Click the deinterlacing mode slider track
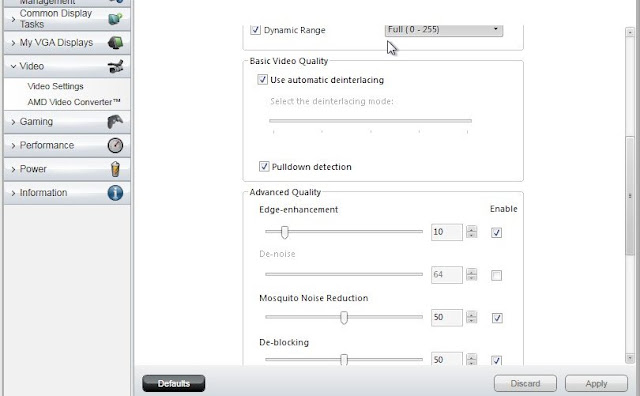 click(x=370, y=121)
